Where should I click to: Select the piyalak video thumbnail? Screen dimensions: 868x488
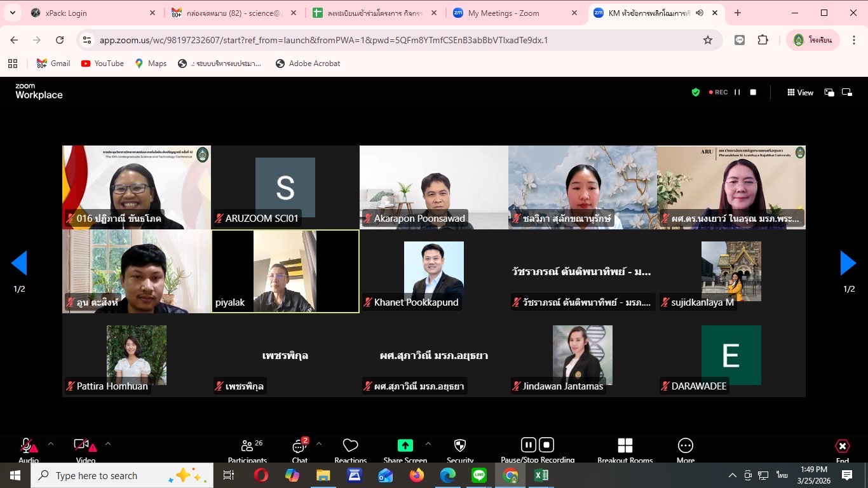285,271
